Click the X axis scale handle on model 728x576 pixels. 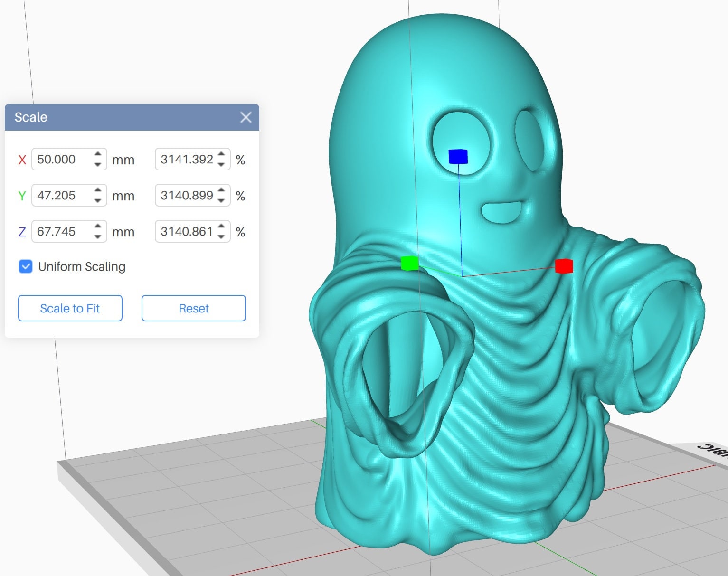click(563, 266)
